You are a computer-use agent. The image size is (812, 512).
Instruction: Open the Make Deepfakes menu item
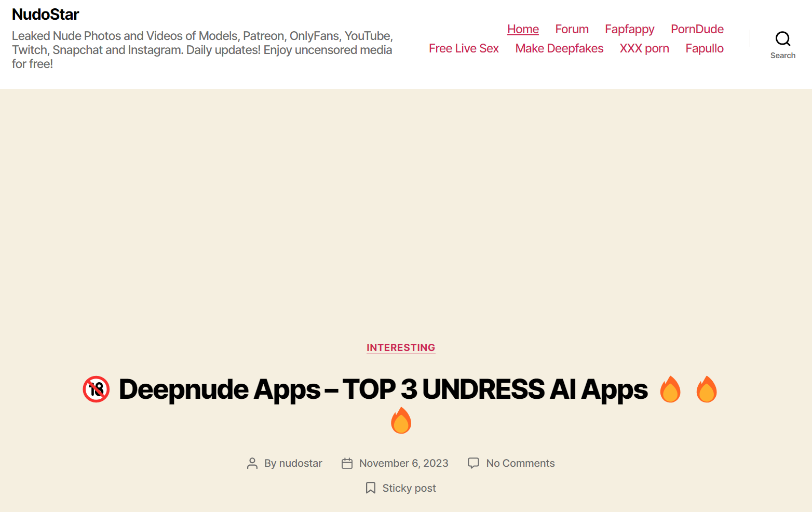(559, 48)
